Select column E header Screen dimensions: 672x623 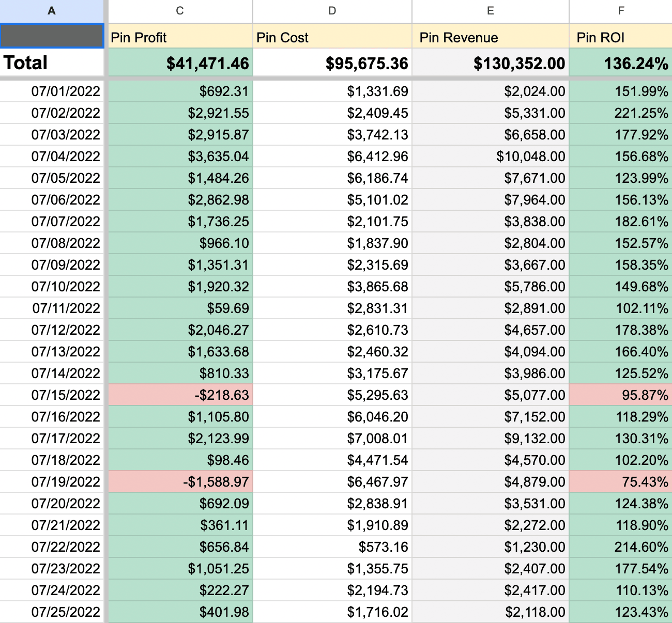(490, 11)
